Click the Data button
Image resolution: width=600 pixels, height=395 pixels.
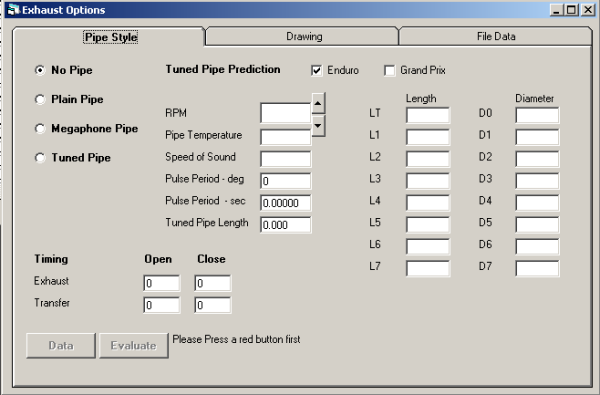coord(61,346)
